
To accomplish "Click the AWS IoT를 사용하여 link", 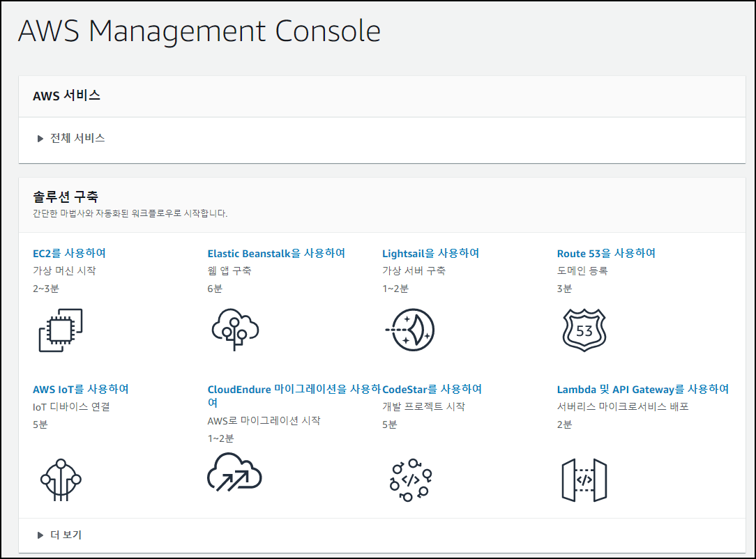I will pyautogui.click(x=78, y=390).
